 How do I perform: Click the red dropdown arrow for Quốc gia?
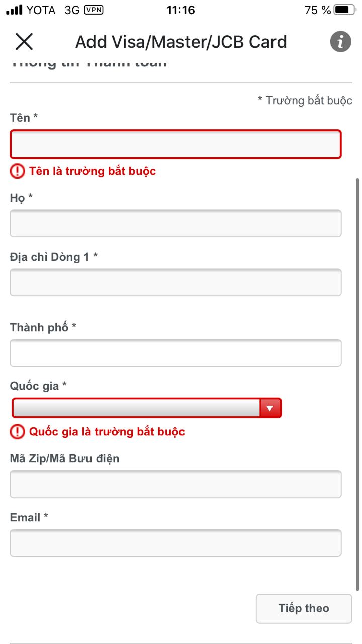pos(270,408)
